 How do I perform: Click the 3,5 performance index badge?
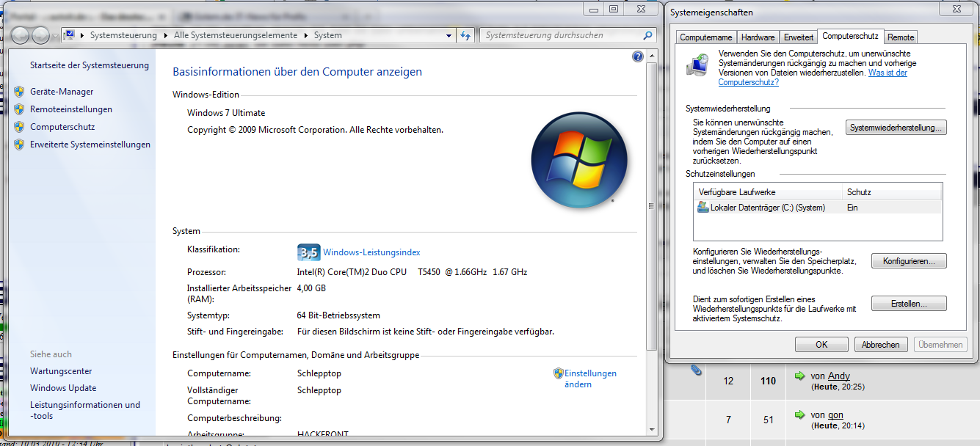308,252
